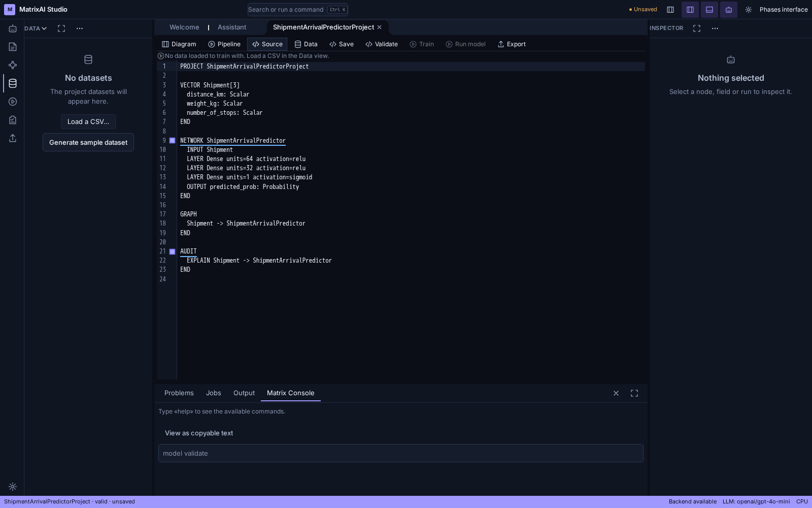Switch to the Jobs tab
The image size is (812, 508).
click(x=214, y=393)
